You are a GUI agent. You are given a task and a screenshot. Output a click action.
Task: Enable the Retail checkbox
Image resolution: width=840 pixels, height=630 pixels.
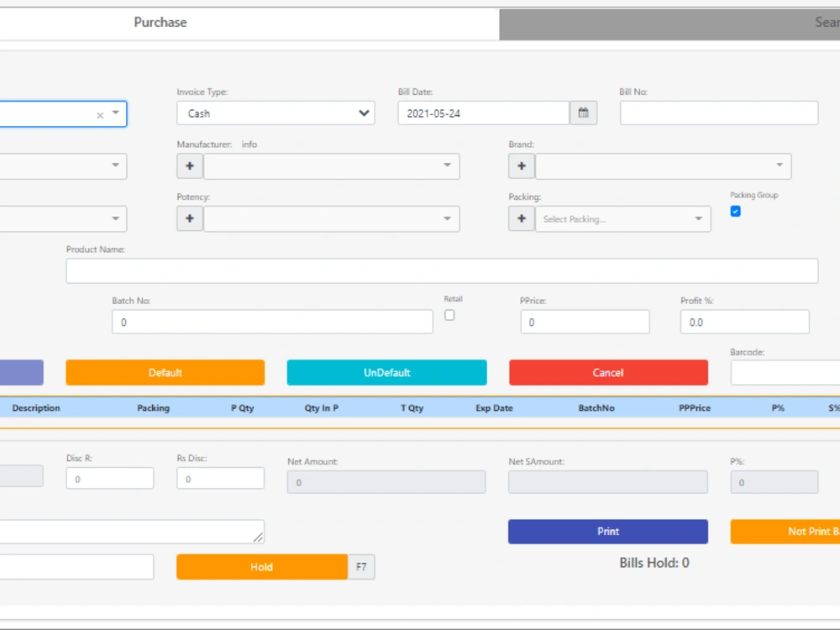pos(449,315)
